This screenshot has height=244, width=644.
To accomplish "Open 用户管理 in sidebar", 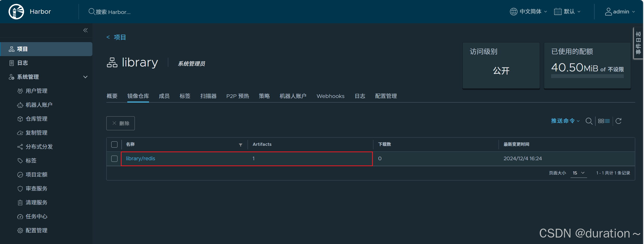I will 36,91.
